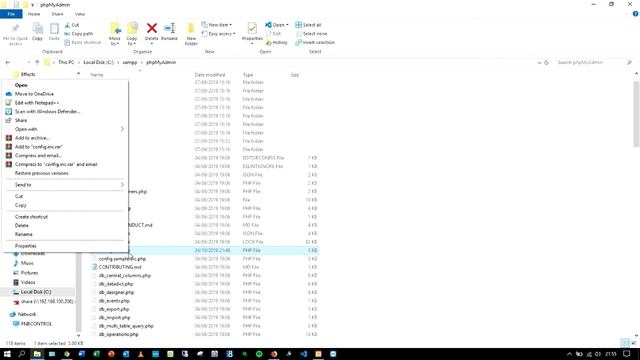The image size is (640, 360).
Task: Expand the Open with submenu
Action: [x=65, y=129]
